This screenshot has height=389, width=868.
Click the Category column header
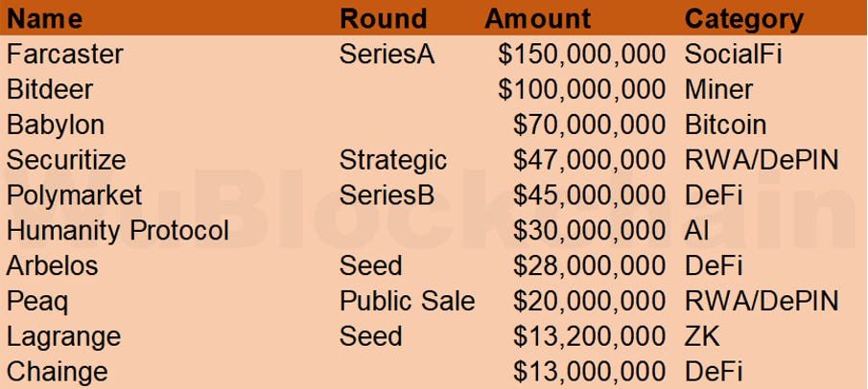point(744,18)
